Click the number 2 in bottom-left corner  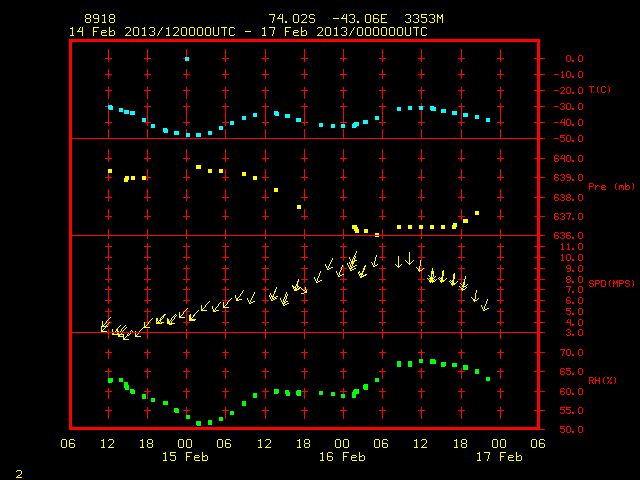19,474
